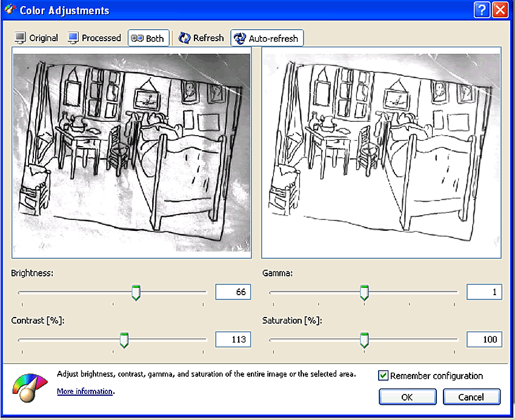Click the original image preview thumbnail
The width and height of the screenshot is (515, 420).
131,153
